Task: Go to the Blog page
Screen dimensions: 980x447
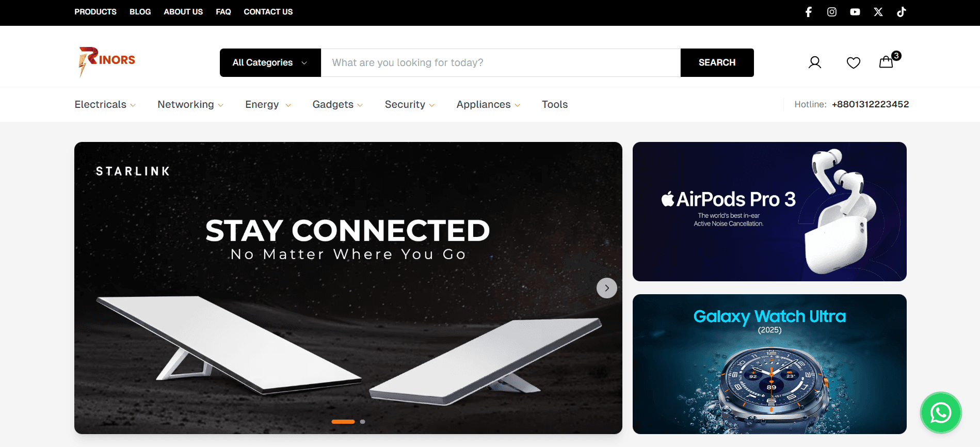Action: [x=140, y=12]
